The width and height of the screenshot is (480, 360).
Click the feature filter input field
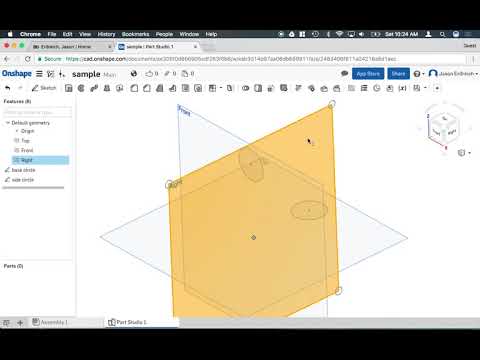click(x=37, y=112)
